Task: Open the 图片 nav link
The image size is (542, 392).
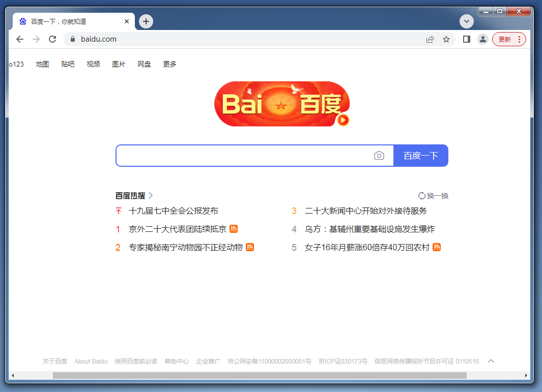Action: tap(119, 64)
